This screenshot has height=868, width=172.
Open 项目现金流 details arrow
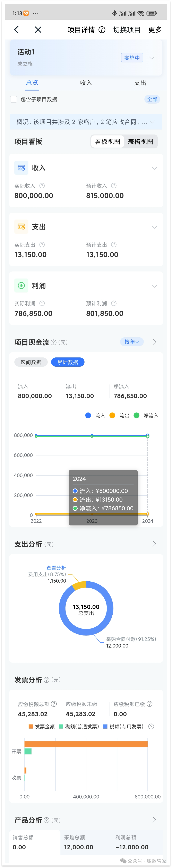pos(154,342)
